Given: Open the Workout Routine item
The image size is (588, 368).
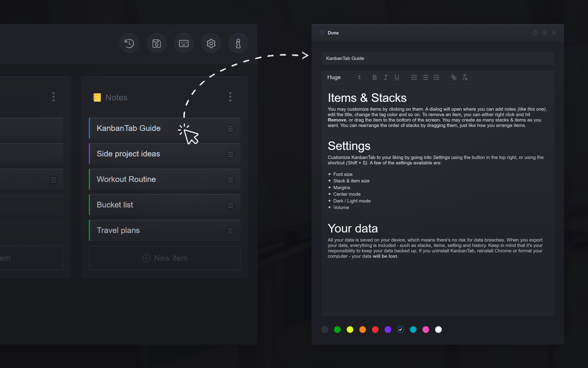Looking at the screenshot, I should coord(164,179).
